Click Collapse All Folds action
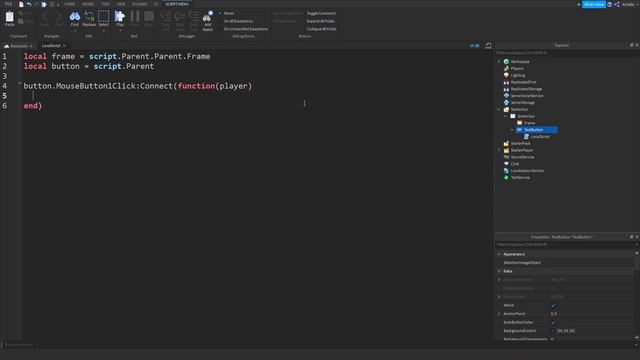 322,29
